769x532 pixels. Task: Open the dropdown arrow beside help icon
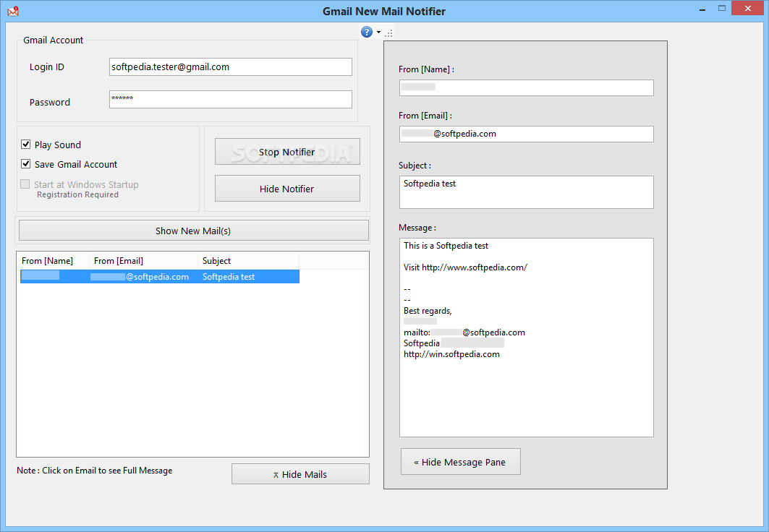point(378,33)
